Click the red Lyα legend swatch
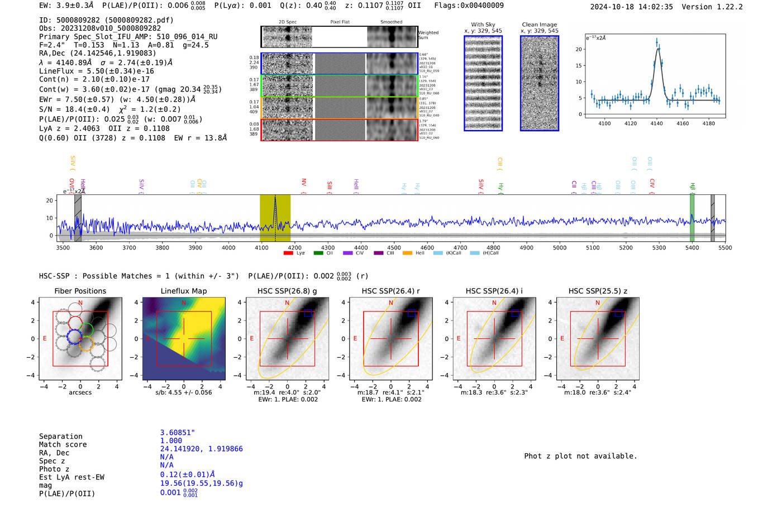This screenshot has width=782, height=532. pyautogui.click(x=288, y=253)
